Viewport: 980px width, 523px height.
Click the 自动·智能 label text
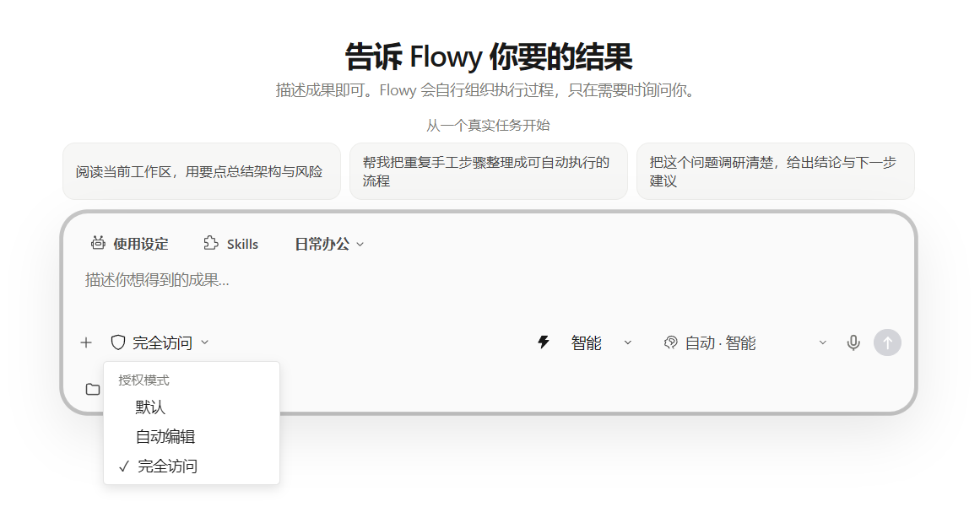click(721, 343)
